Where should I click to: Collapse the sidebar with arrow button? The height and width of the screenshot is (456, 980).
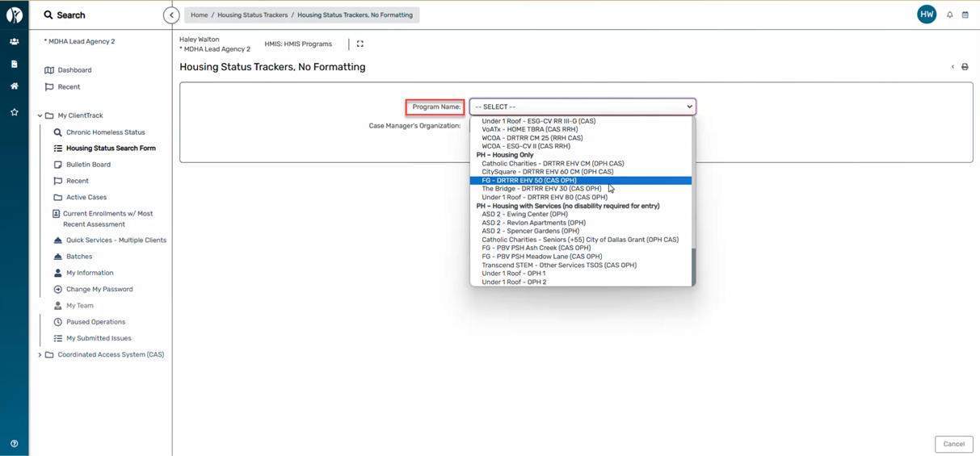point(171,15)
